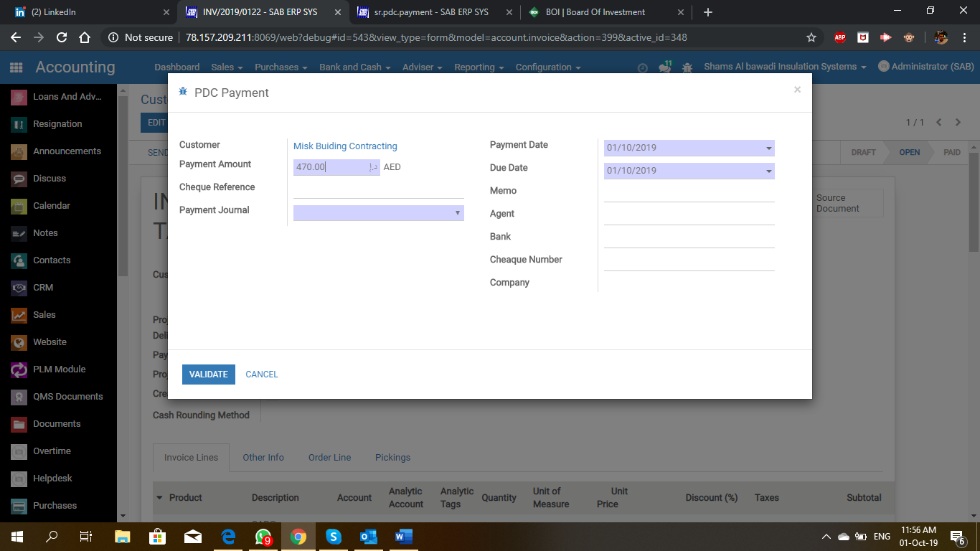
Task: Close the PDC Payment dialog
Action: (797, 90)
